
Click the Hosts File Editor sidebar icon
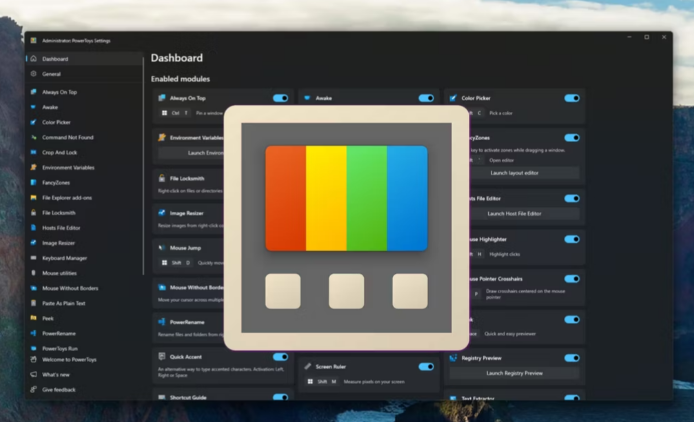click(x=34, y=228)
